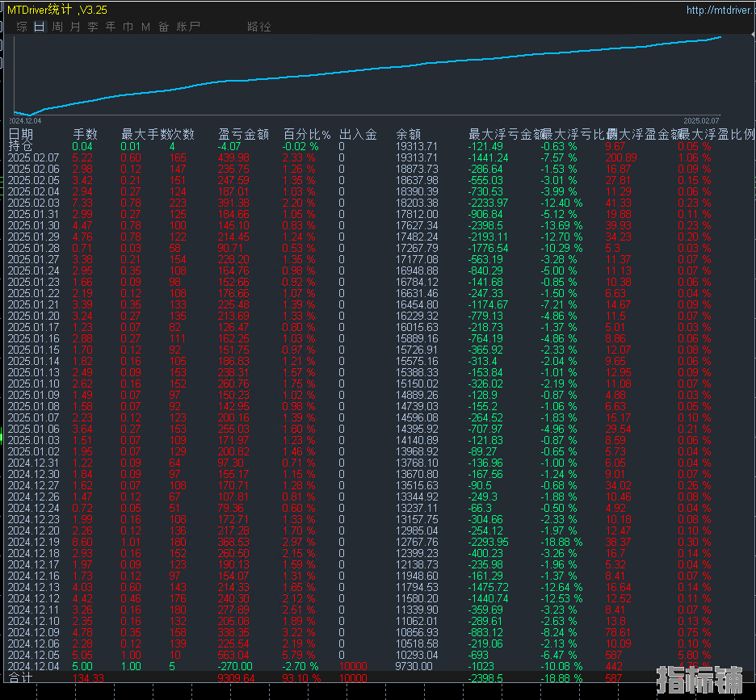The image size is (756, 700).
Task: Select the 2025.02.07 date row
Action: [33, 157]
